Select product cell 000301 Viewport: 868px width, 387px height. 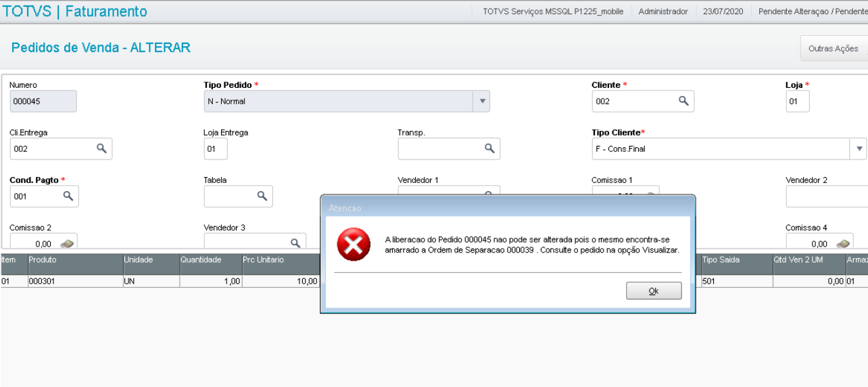click(x=74, y=281)
